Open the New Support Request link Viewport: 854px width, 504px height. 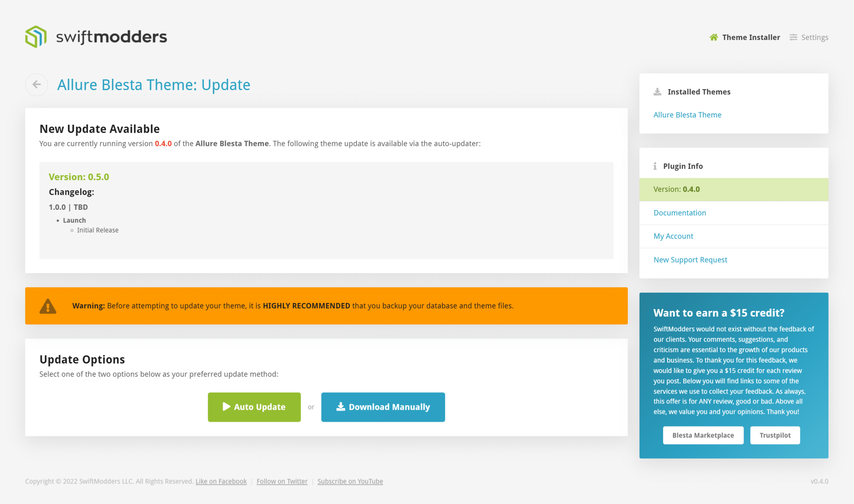[690, 260]
